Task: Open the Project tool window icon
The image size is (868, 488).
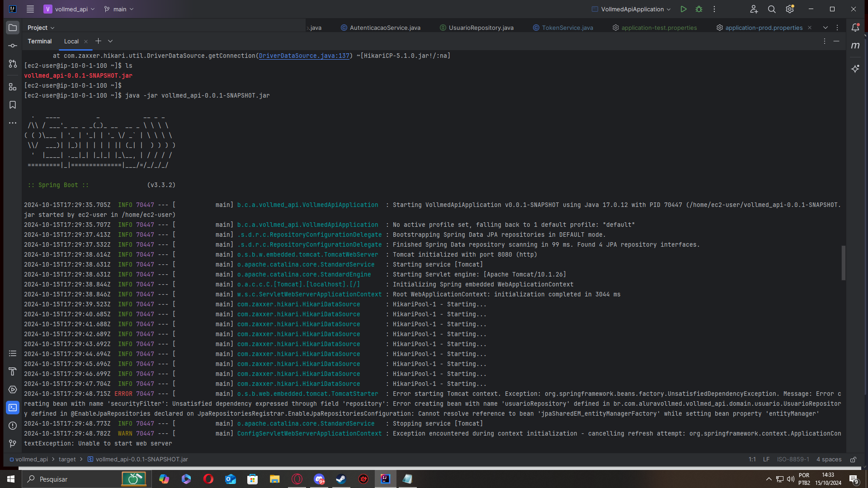Action: [13, 28]
